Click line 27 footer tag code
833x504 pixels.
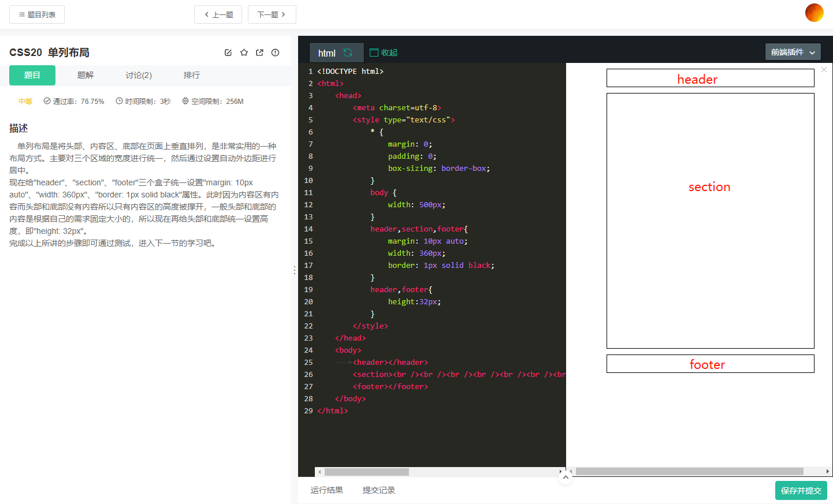(391, 387)
